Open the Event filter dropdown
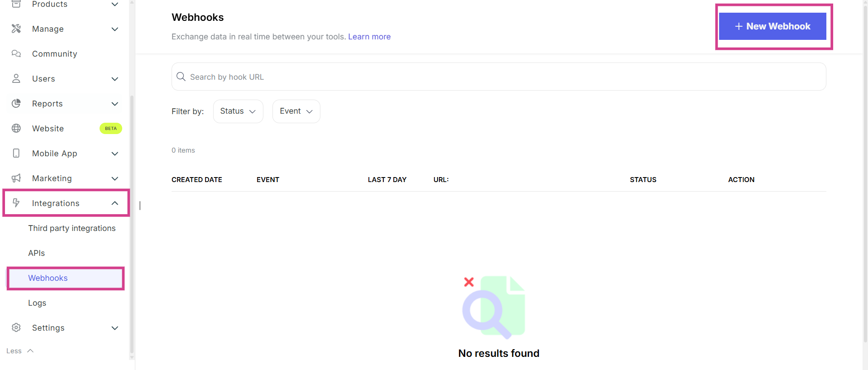 click(296, 111)
